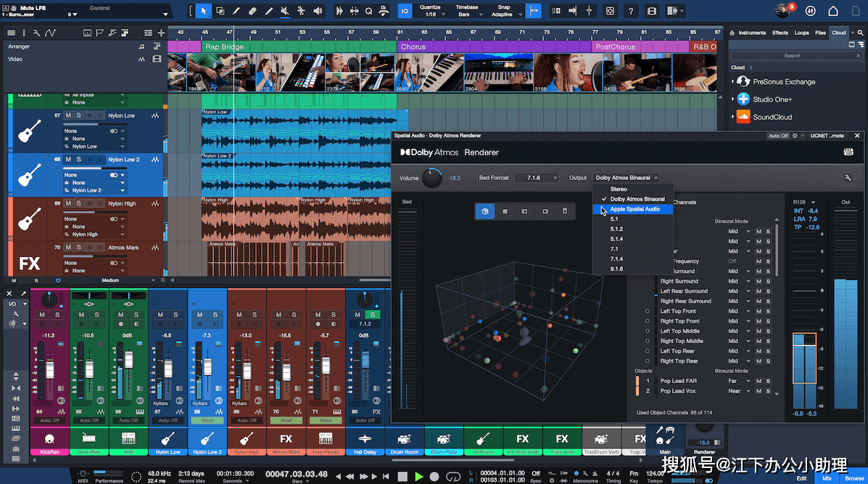The image size is (868, 484).
Task: Click the Atmos Mars FX track icon
Action: (x=29, y=263)
